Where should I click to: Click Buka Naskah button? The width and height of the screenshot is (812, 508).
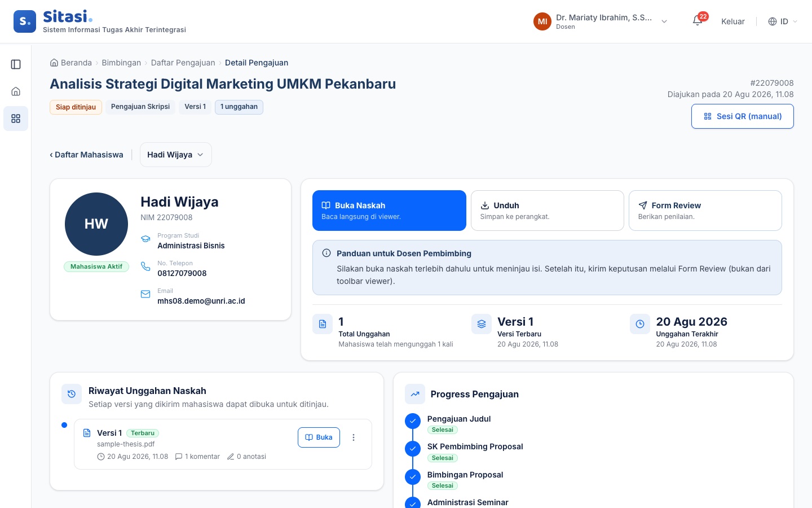tap(389, 211)
